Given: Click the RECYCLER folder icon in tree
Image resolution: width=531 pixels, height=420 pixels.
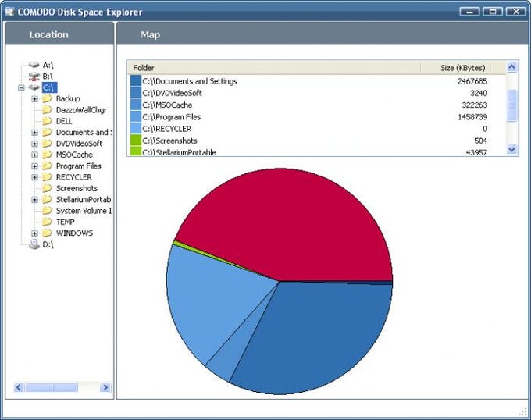Looking at the screenshot, I should [x=47, y=176].
